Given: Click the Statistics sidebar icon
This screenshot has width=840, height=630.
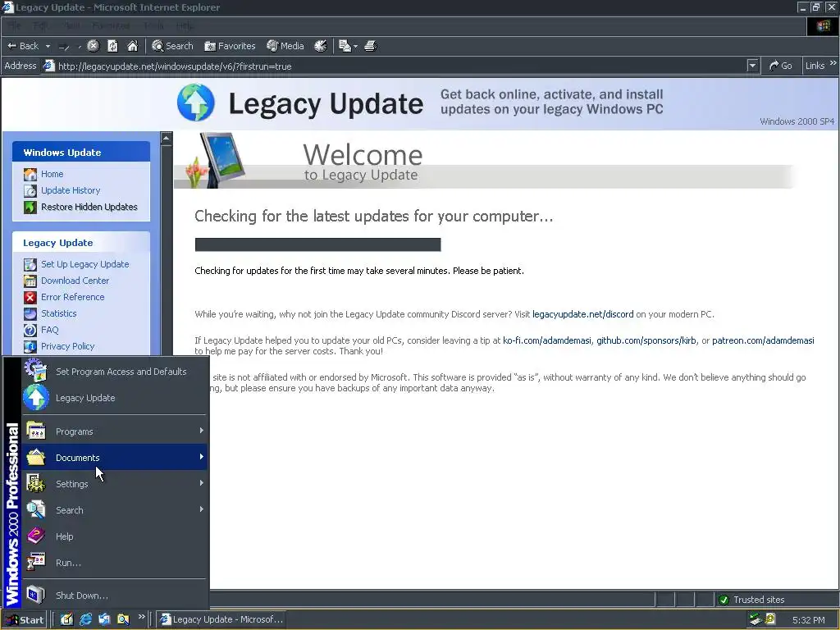Looking at the screenshot, I should (30, 313).
